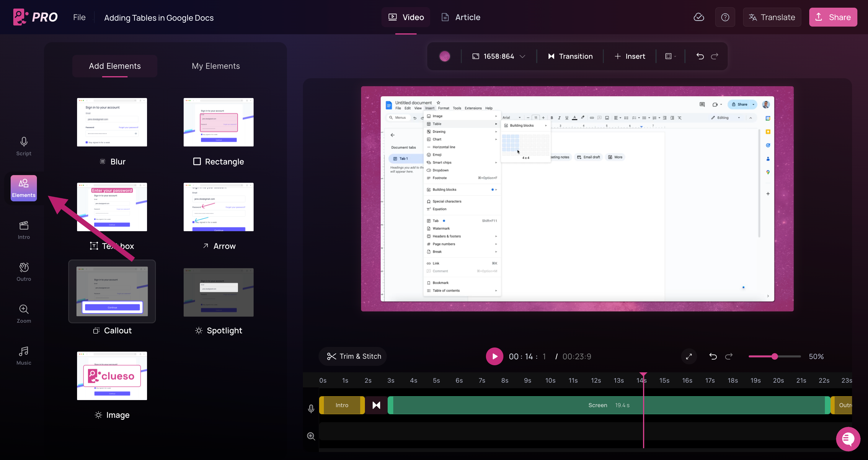Click the fullscreen expand preview icon
The width and height of the screenshot is (868, 460).
click(689, 356)
